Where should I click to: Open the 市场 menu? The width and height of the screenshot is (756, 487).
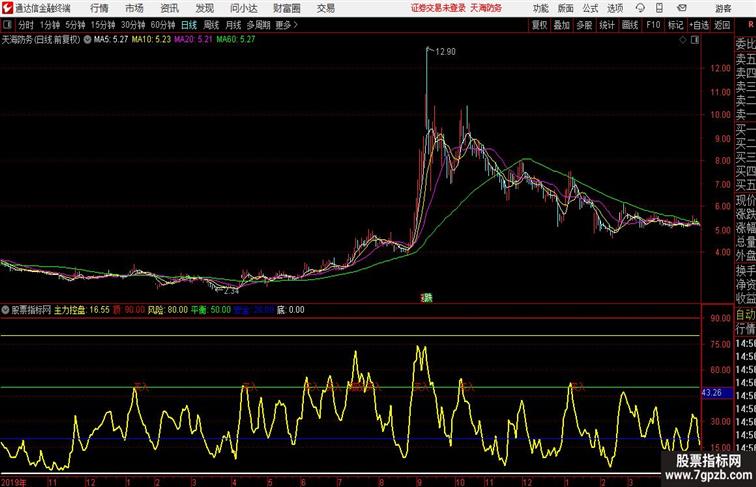pyautogui.click(x=135, y=8)
